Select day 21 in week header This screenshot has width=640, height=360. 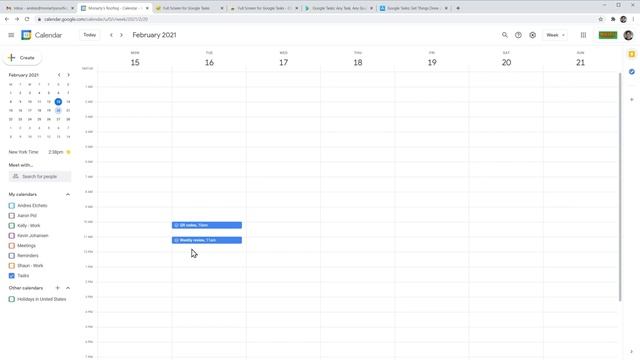(x=580, y=62)
